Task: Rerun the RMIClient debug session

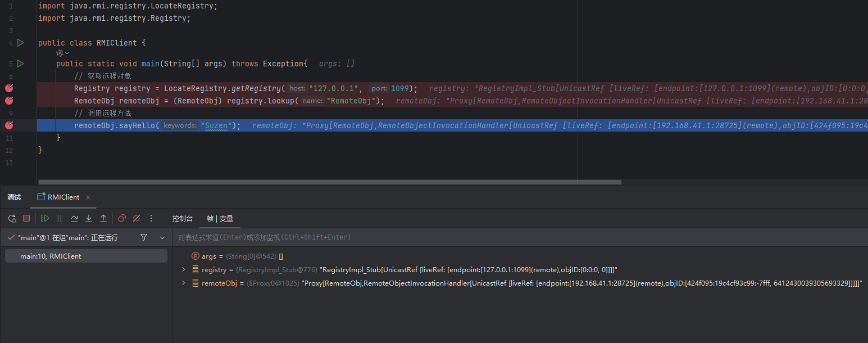Action: point(12,218)
